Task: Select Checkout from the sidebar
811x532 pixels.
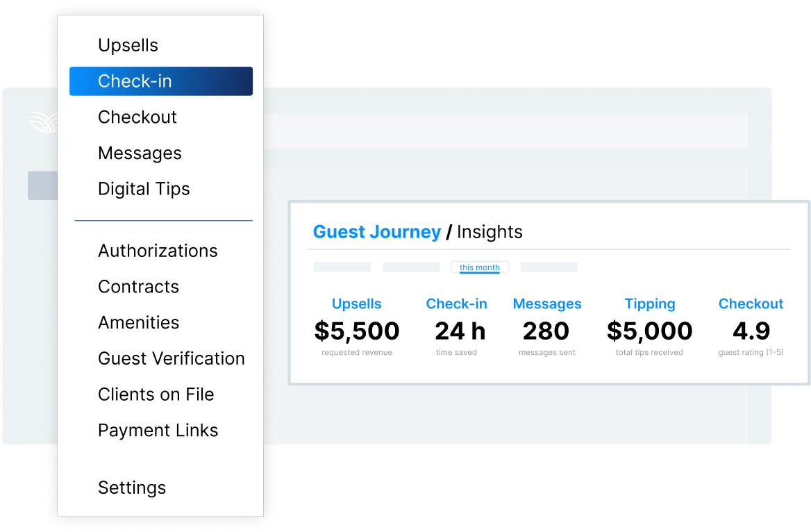Action: (x=137, y=117)
